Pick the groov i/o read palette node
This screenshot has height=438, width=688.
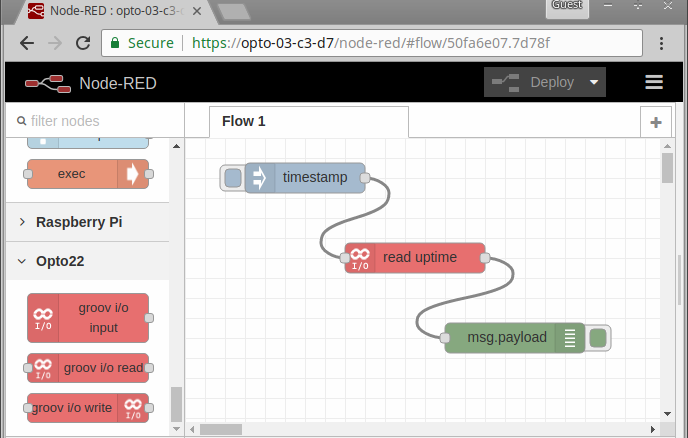click(88, 368)
